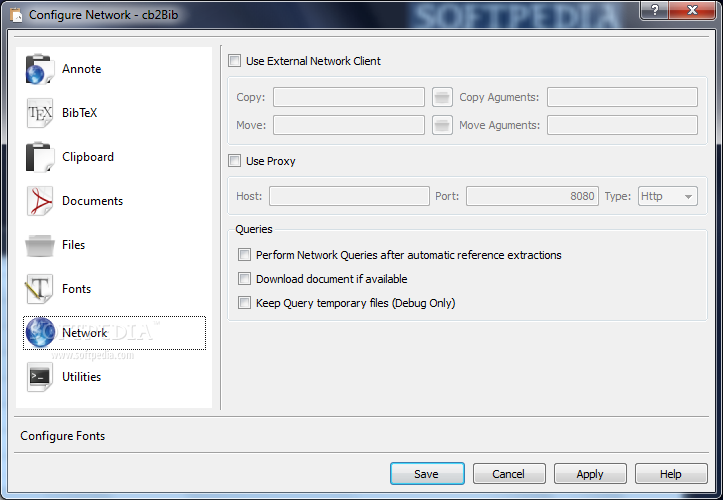The width and height of the screenshot is (723, 500).
Task: Select the BibTeX TeX icon
Action: tap(40, 113)
